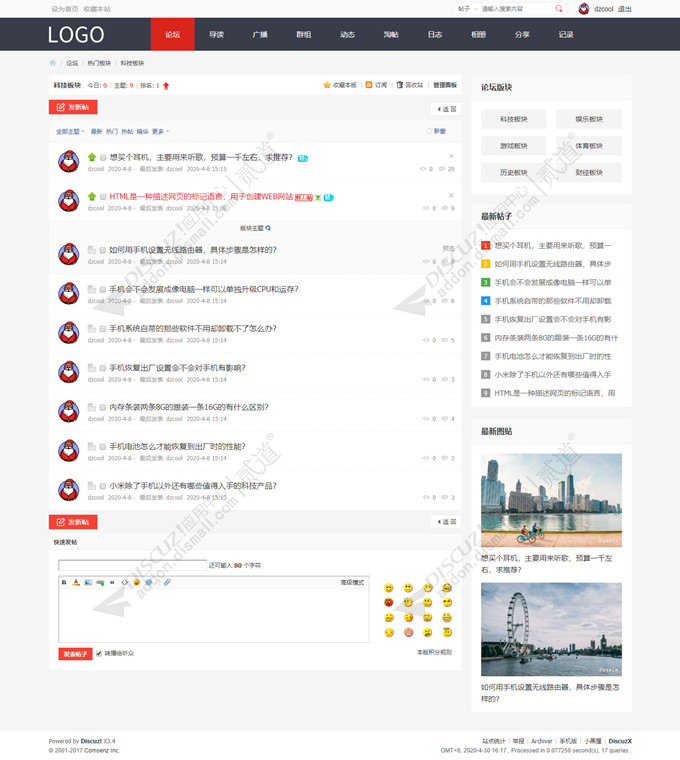The width and height of the screenshot is (680, 760).
Task: Open the 管理面板 link
Action: [x=445, y=85]
